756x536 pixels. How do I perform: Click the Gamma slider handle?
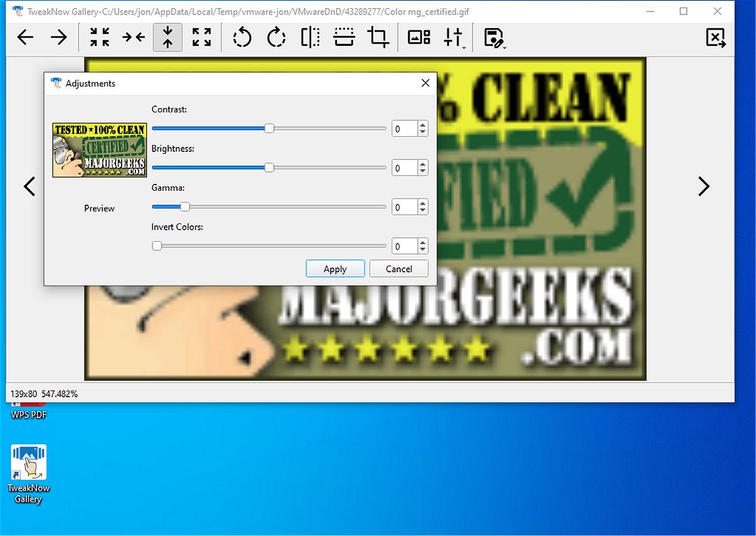click(185, 206)
